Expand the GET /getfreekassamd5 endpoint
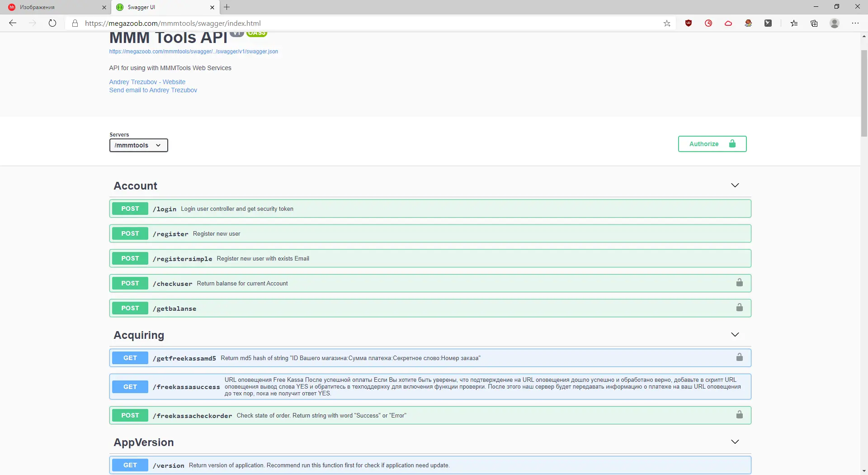Screen dimensions: 868x475 430,358
